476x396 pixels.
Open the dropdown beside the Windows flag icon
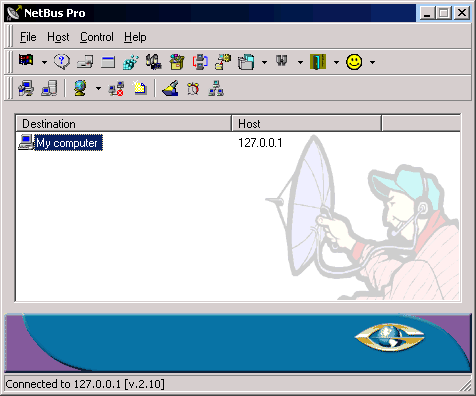pyautogui.click(x=44, y=62)
